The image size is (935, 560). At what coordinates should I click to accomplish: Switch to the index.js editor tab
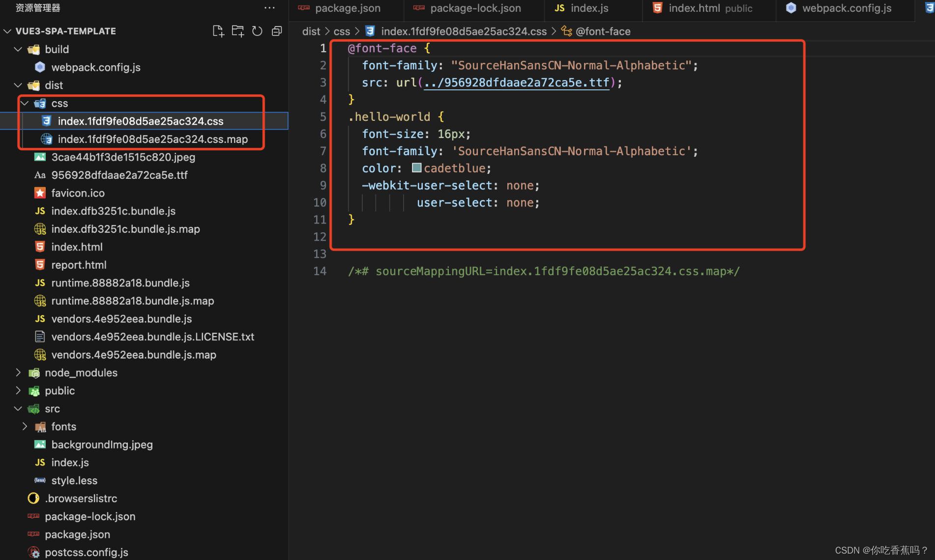593,8
